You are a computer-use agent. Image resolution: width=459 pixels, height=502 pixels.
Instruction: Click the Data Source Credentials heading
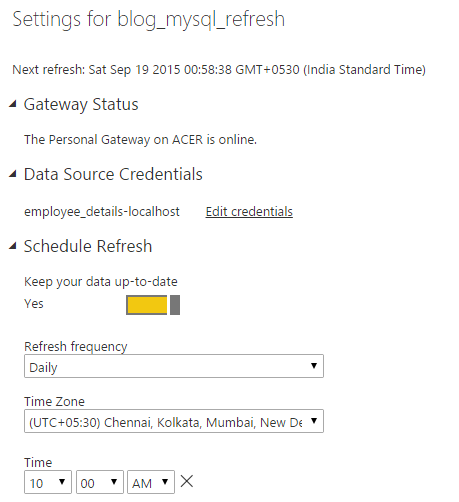[x=113, y=174]
